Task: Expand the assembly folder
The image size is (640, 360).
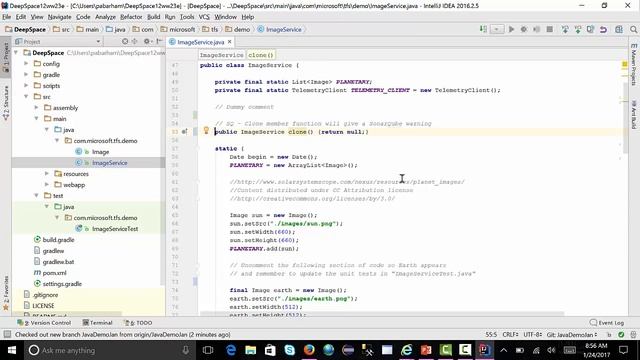Action: [36, 107]
